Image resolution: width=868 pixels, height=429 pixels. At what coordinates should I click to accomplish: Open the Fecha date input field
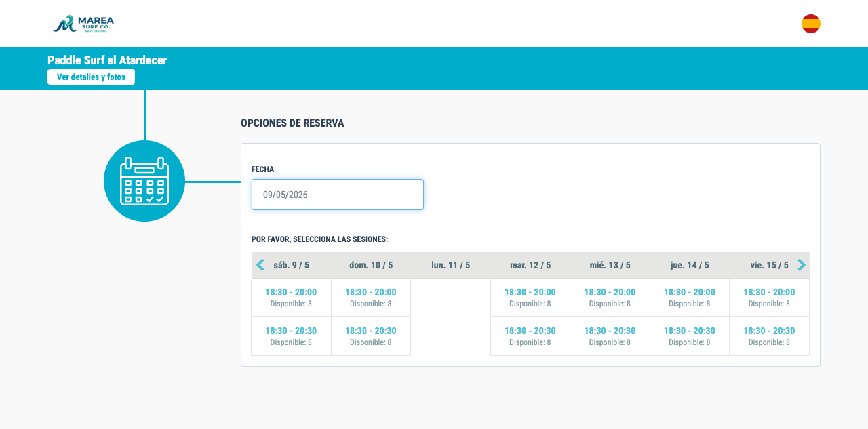338,195
